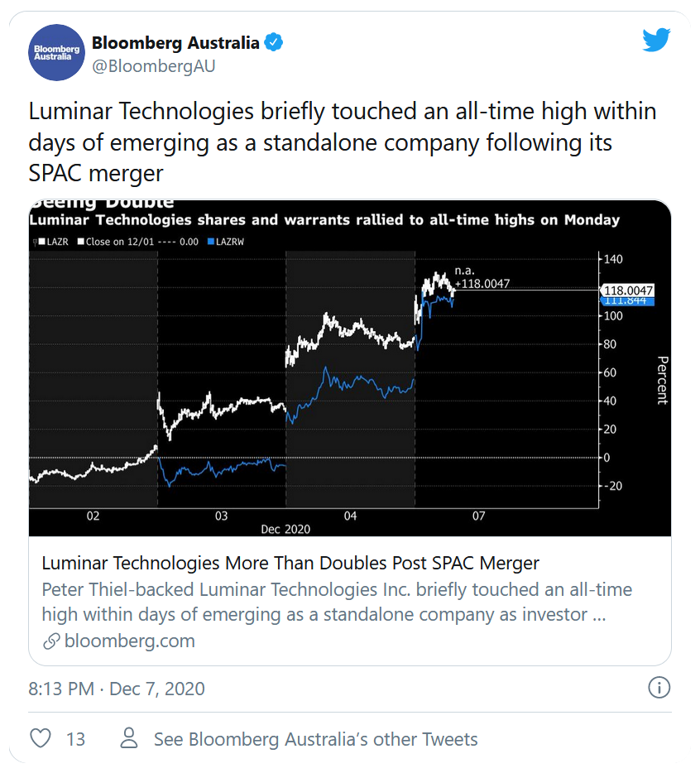Click the bloomberg.com source link

[130, 641]
